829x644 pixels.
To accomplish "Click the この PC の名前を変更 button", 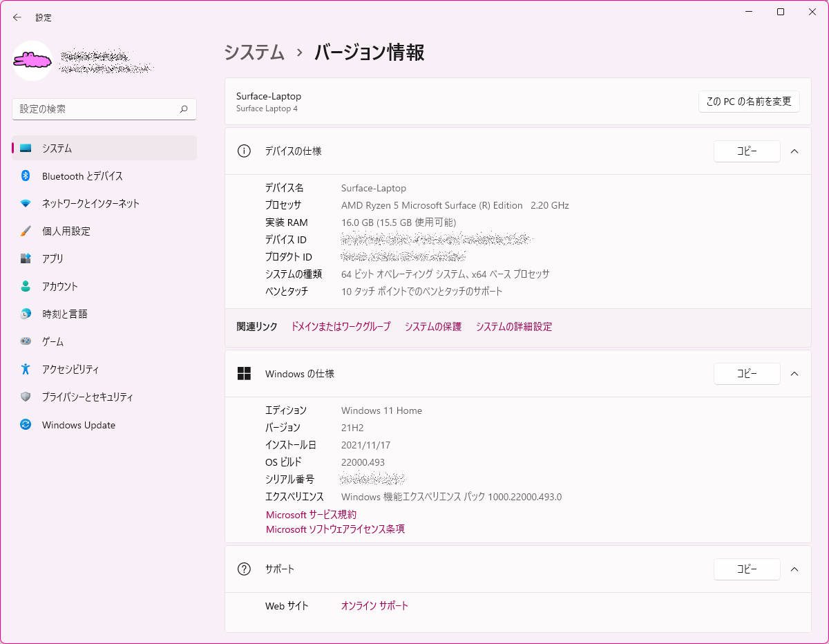I will (x=749, y=101).
